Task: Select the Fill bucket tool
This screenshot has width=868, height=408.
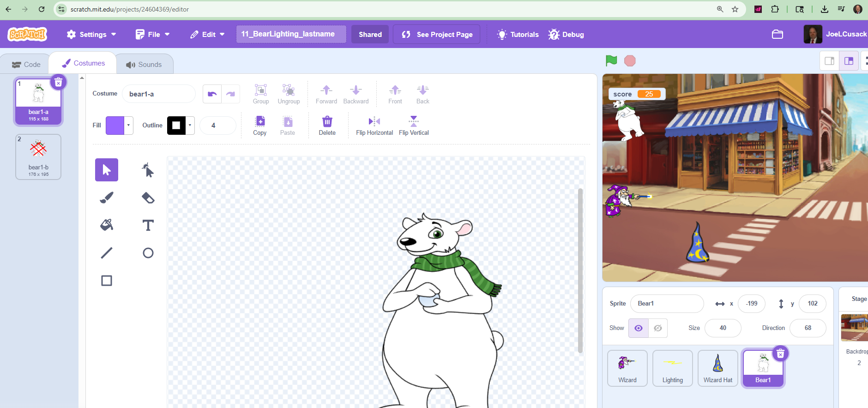Action: 107,225
